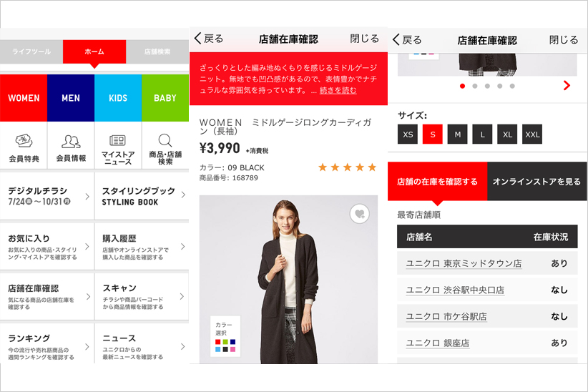Rate the product on the fifth star
Image resolution: width=588 pixels, height=392 pixels.
[x=372, y=167]
